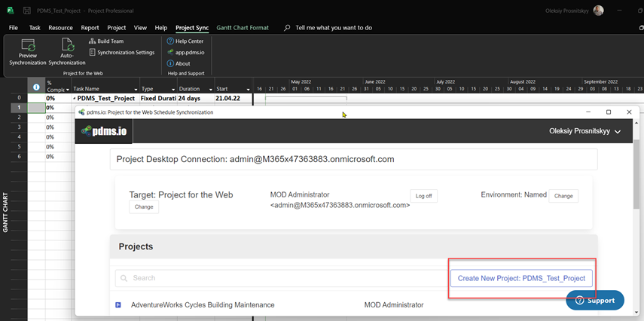The image size is (644, 321).
Task: Open the Task Name column dropdown arrow
Action: click(x=136, y=90)
